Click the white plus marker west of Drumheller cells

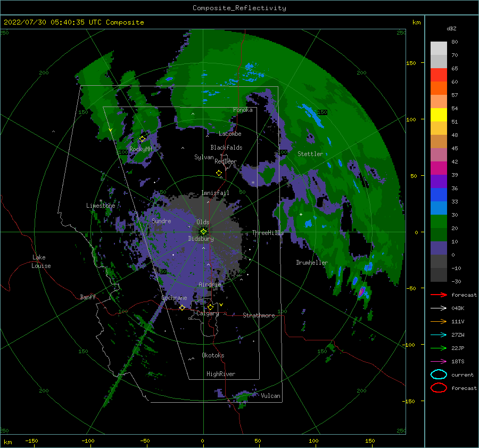[x=301, y=214]
